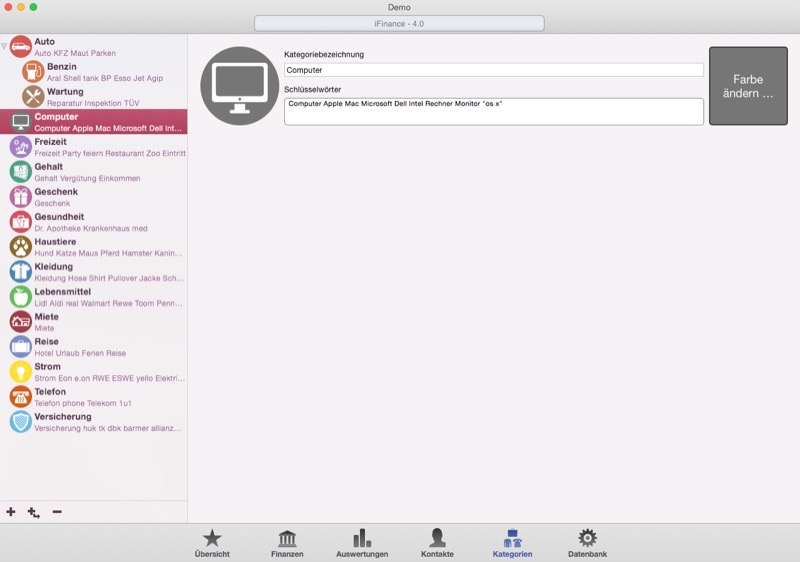Viewport: 800px width, 562px height.
Task: Select the Reise category in sidebar
Action: tap(100, 347)
